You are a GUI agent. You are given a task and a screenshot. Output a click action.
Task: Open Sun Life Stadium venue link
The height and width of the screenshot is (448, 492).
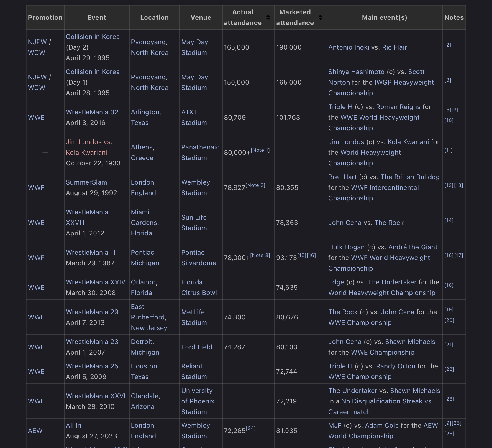click(194, 223)
